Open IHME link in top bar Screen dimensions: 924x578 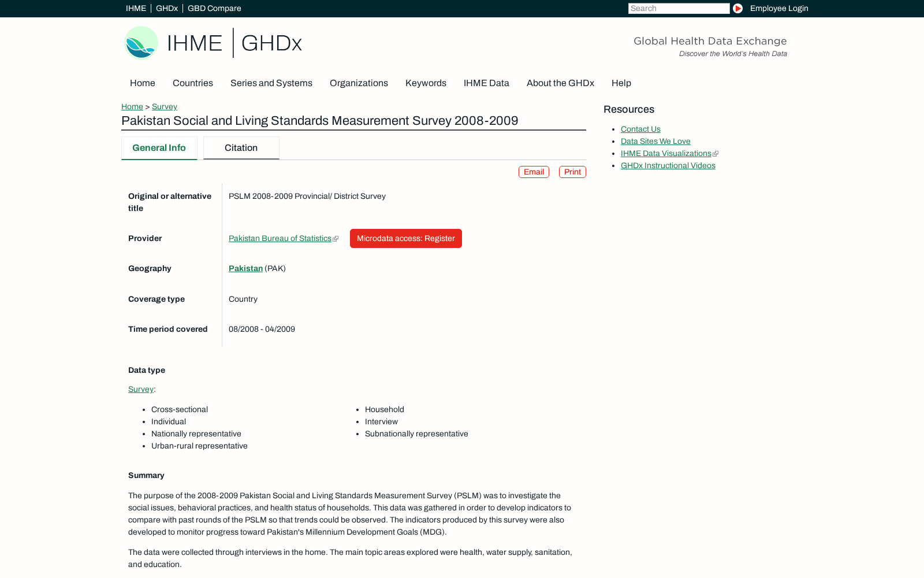(x=136, y=8)
